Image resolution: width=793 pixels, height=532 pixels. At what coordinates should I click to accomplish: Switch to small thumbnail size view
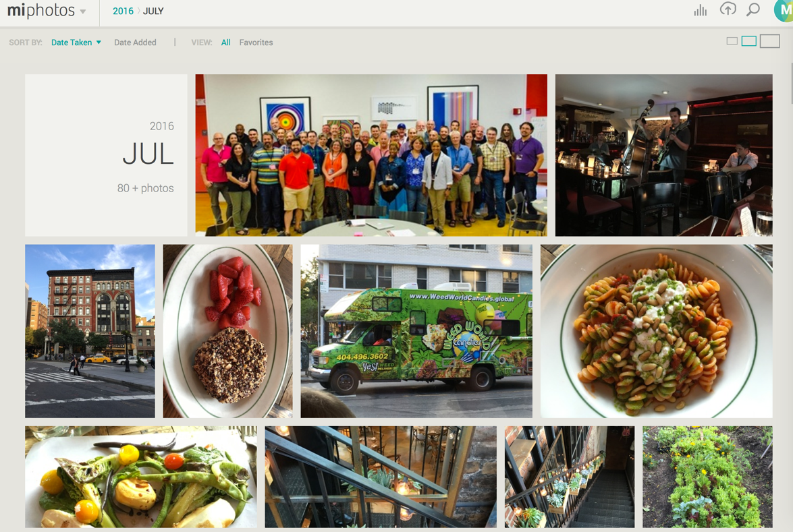(x=732, y=41)
